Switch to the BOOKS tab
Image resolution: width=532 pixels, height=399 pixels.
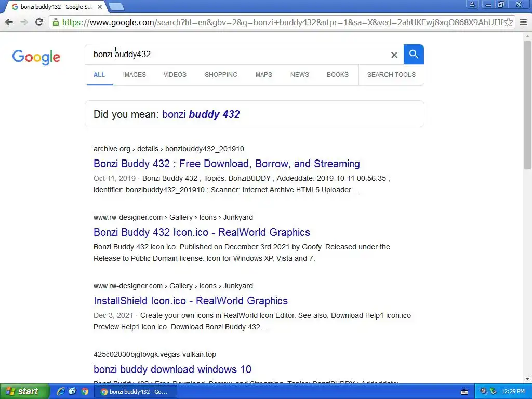pyautogui.click(x=338, y=75)
